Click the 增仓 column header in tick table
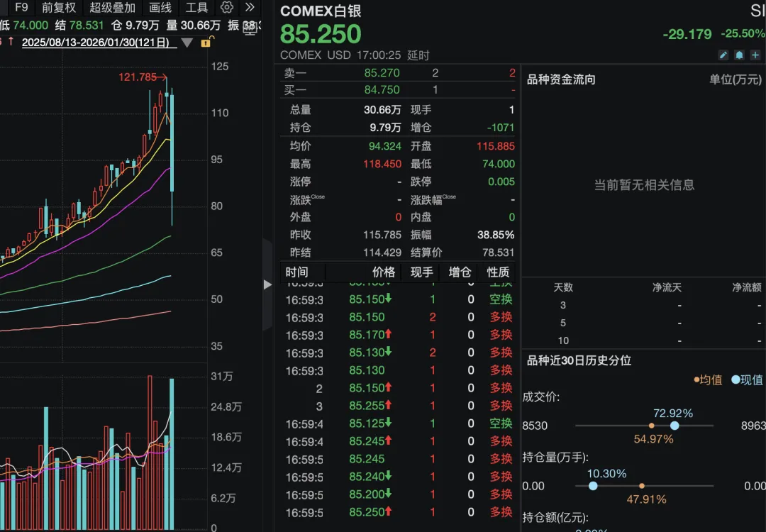 pos(460,272)
